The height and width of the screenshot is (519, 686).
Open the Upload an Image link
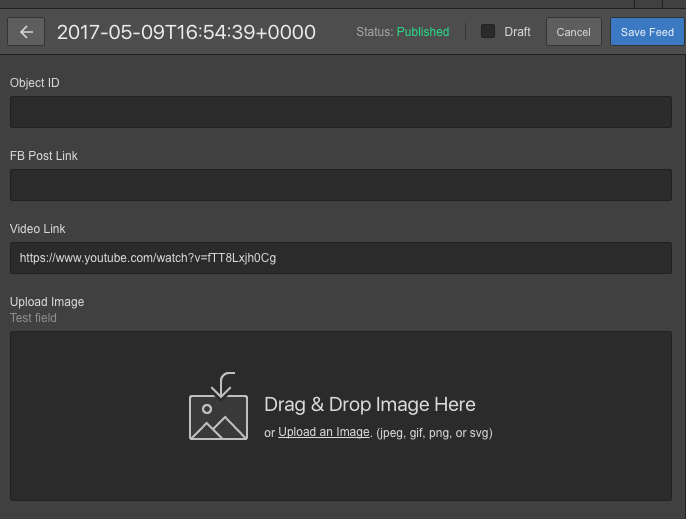(x=324, y=432)
